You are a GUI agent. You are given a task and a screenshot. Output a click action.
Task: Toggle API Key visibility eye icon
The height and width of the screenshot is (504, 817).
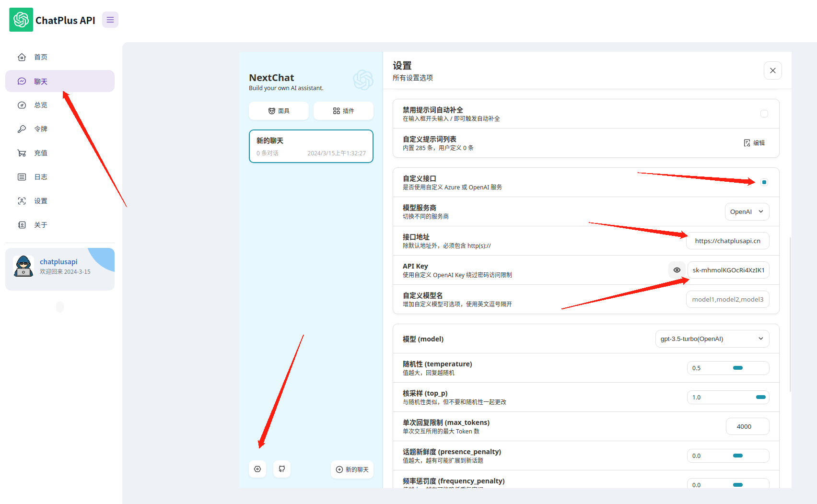click(x=677, y=270)
